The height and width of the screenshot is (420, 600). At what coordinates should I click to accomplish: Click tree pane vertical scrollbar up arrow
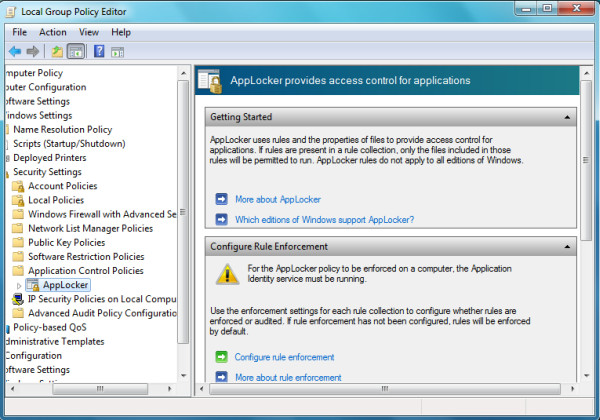(x=184, y=73)
